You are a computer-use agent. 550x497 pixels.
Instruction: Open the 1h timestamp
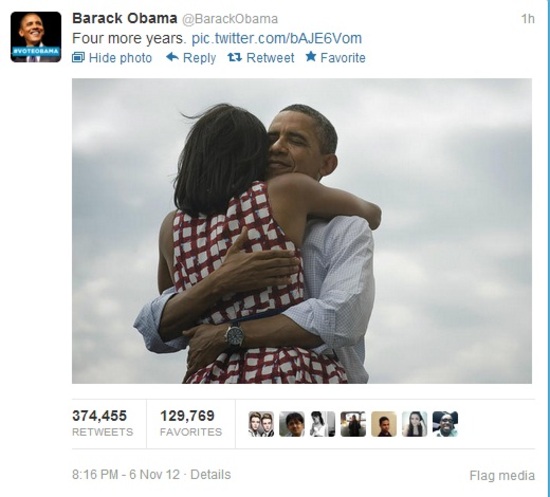[528, 19]
